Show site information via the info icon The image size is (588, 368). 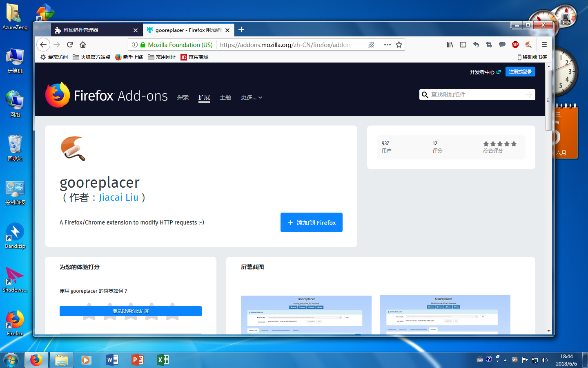pyautogui.click(x=135, y=45)
